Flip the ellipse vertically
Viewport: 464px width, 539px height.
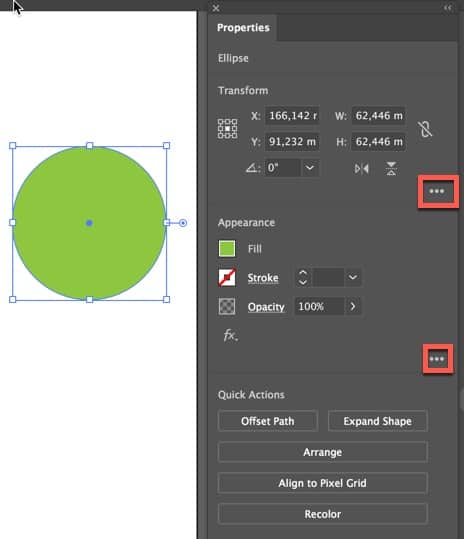pos(391,169)
